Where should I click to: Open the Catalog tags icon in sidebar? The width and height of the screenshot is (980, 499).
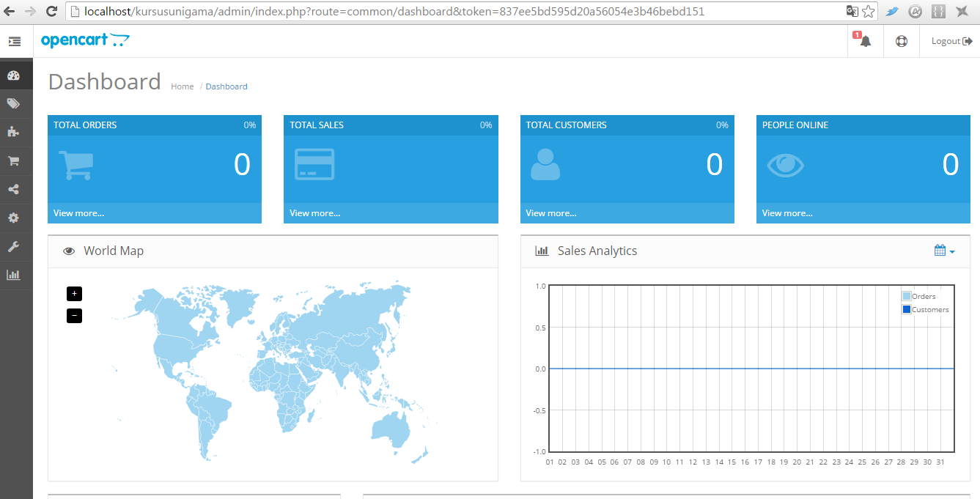(x=13, y=104)
